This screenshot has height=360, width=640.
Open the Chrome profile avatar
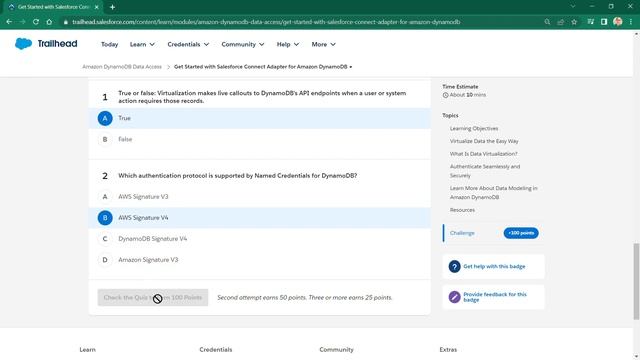click(x=618, y=22)
